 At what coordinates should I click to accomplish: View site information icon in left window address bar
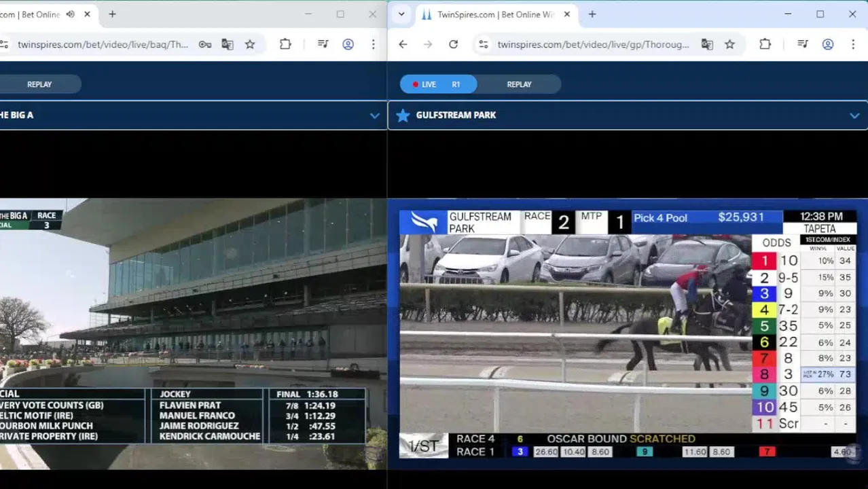4,44
